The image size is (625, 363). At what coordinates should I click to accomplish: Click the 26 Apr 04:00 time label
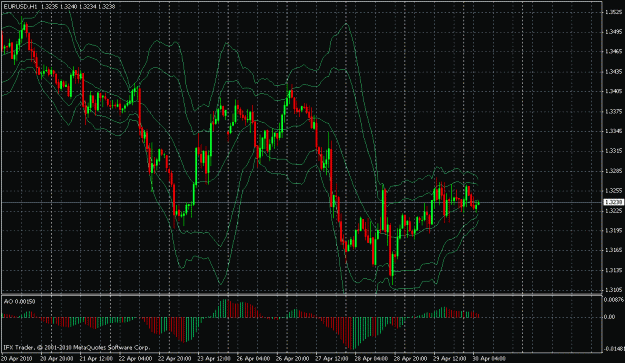[253, 359]
